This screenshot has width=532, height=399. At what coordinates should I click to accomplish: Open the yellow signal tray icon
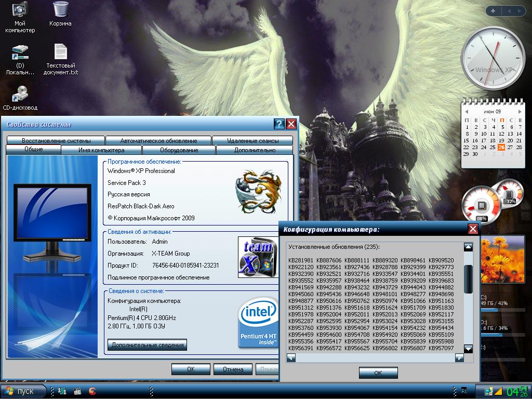click(498, 392)
